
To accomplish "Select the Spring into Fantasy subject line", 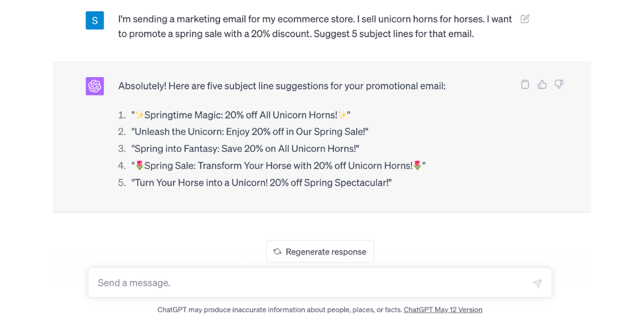I will click(x=245, y=149).
